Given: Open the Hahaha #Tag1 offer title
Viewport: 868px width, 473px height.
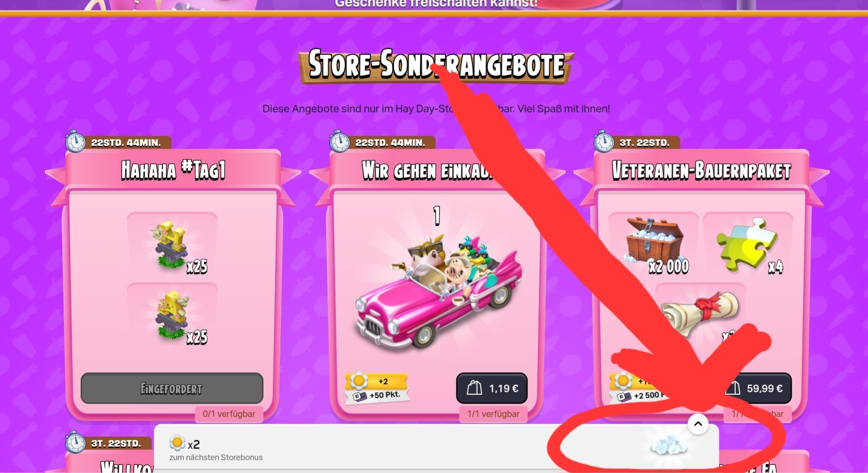Looking at the screenshot, I should (x=173, y=170).
